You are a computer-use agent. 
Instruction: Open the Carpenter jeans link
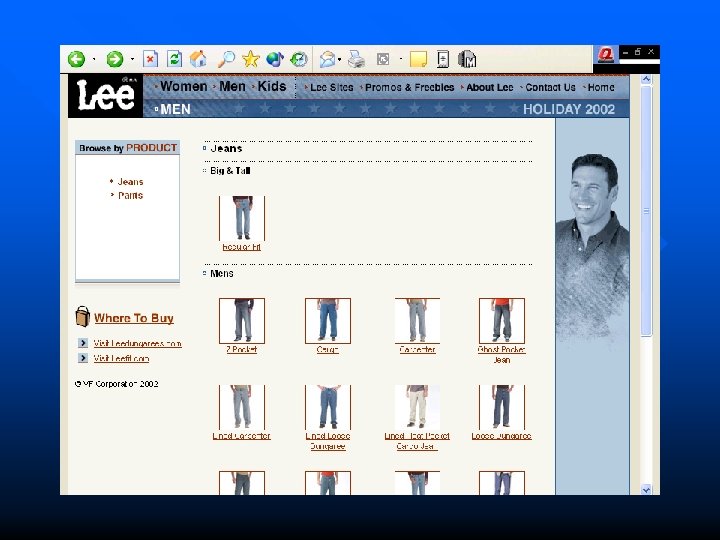417,349
